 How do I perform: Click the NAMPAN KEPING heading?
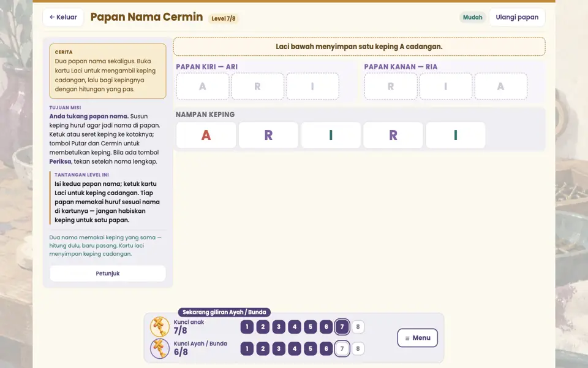click(x=205, y=115)
